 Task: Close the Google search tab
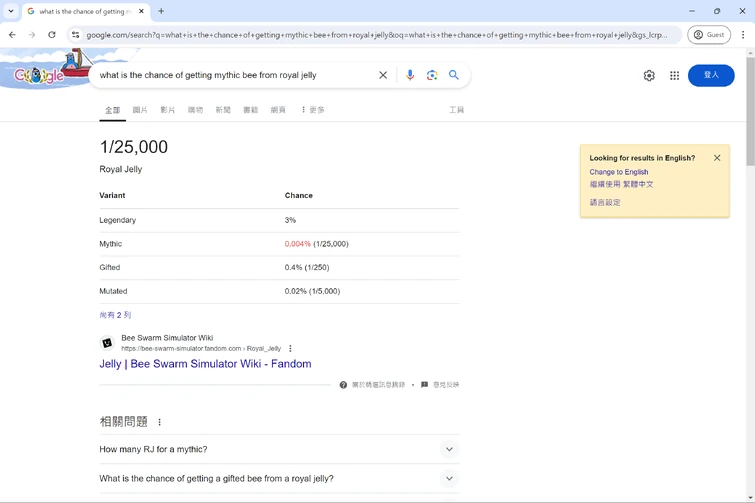(x=141, y=11)
